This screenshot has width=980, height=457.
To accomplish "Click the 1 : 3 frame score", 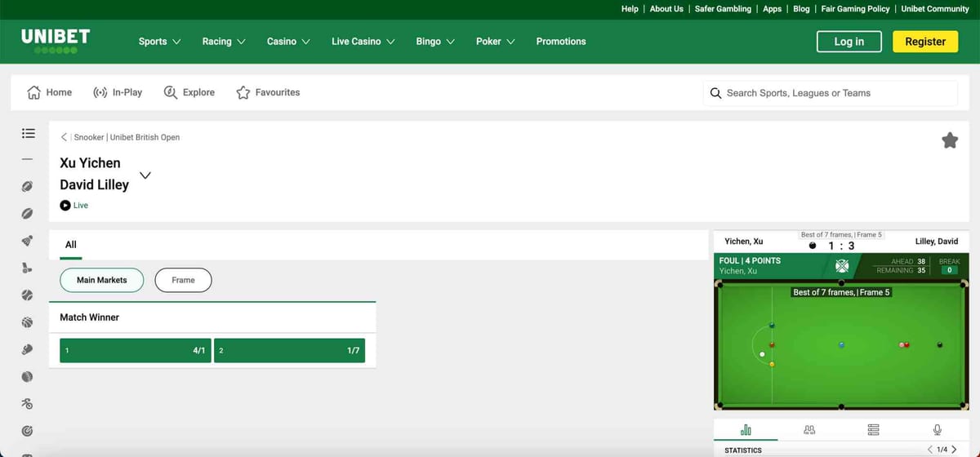I will (x=841, y=246).
